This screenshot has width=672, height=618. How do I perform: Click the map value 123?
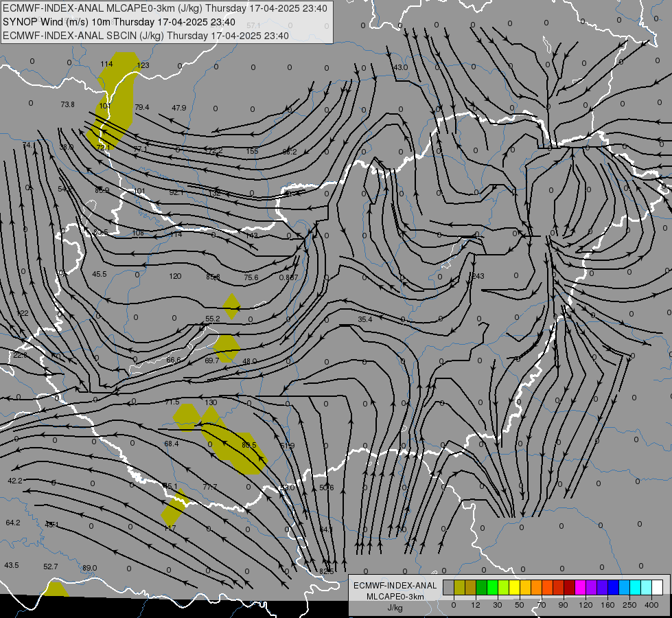coord(143,65)
